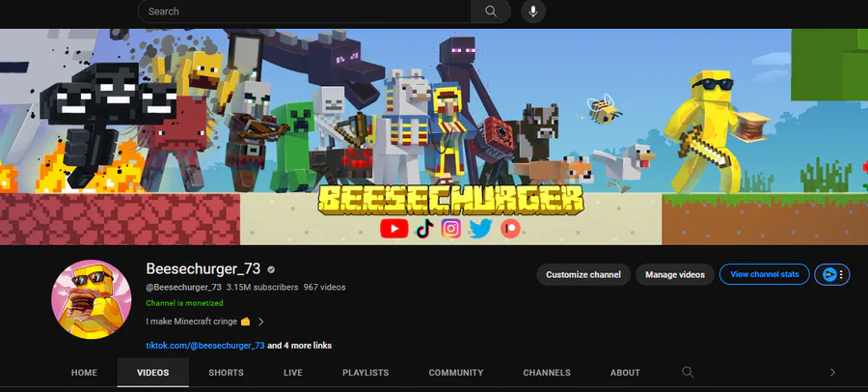The image size is (868, 392).
Task: Expand channel description with the arrow
Action: [260, 322]
